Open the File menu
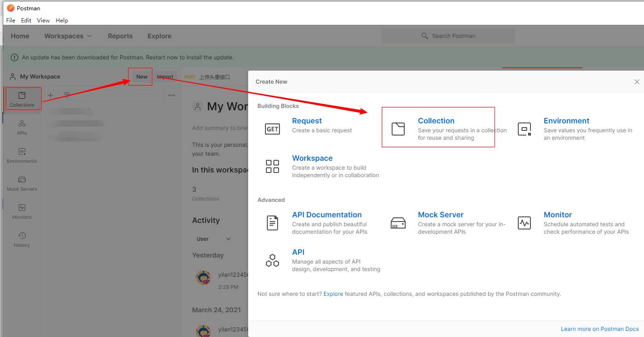This screenshot has height=337, width=644. coord(11,20)
